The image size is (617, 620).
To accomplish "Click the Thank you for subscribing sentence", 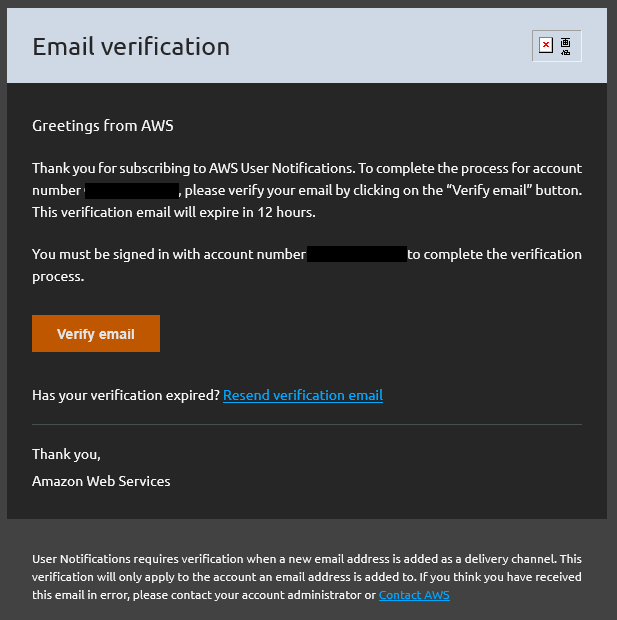I will (x=194, y=168).
